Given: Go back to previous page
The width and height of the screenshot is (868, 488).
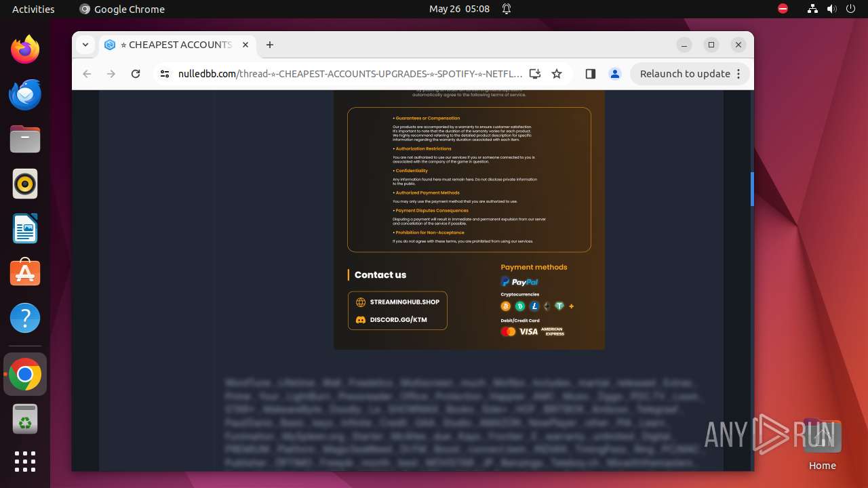Looking at the screenshot, I should [x=87, y=74].
